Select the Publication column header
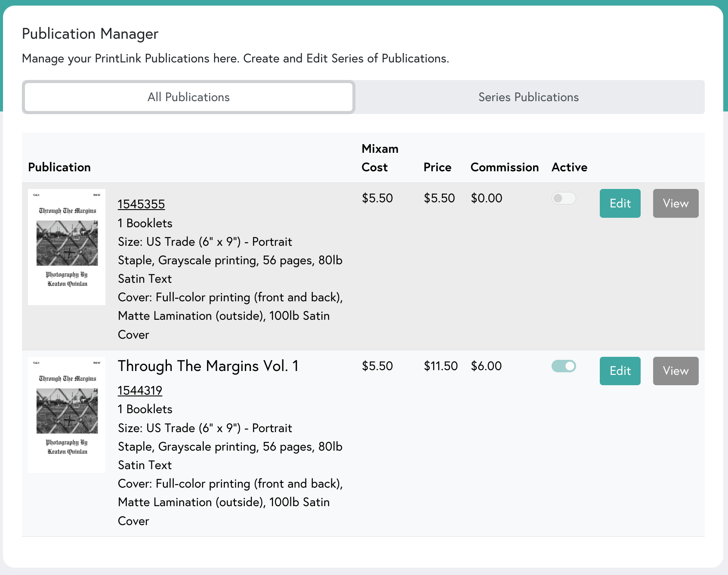728x575 pixels. [x=59, y=167]
